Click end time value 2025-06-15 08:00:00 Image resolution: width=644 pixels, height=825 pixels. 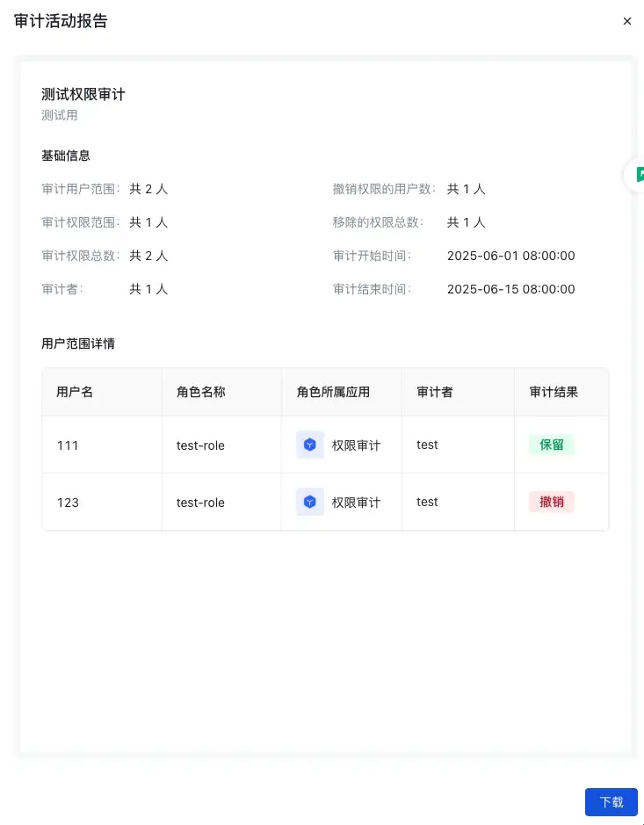coord(510,289)
